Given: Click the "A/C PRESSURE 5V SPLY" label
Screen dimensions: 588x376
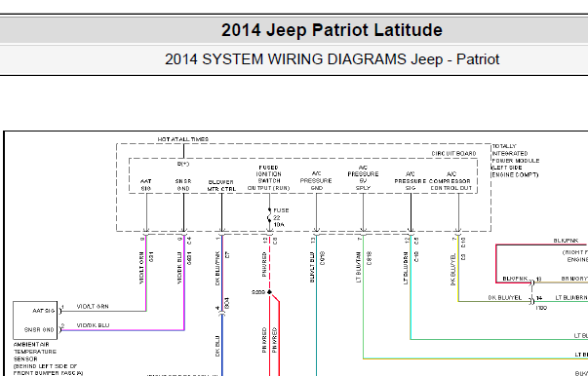Looking at the screenshot, I should [363, 178].
